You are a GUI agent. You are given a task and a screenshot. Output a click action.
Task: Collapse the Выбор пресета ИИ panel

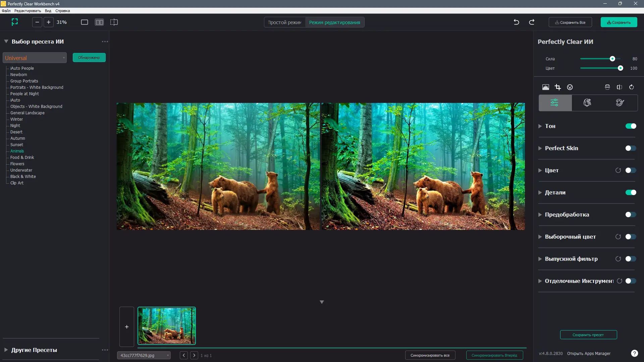point(6,41)
